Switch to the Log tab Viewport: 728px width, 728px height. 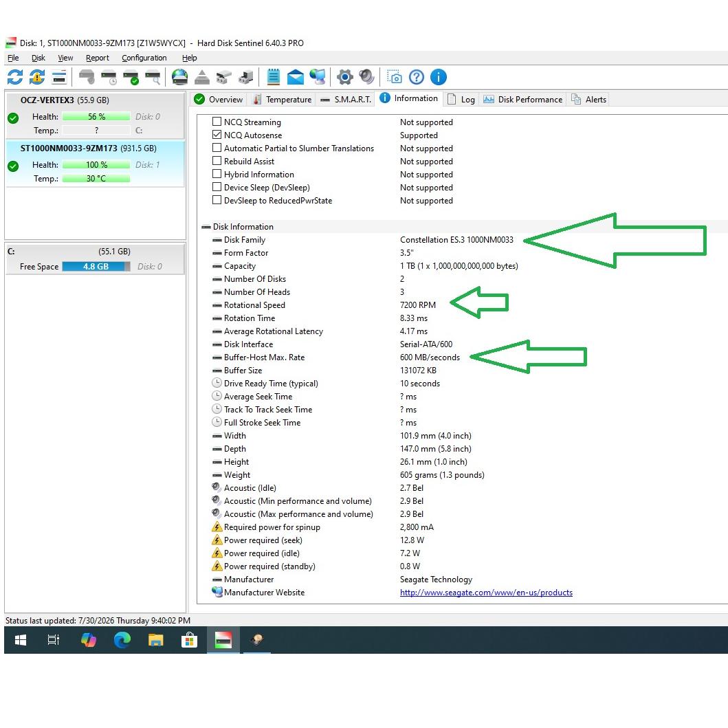(x=461, y=100)
